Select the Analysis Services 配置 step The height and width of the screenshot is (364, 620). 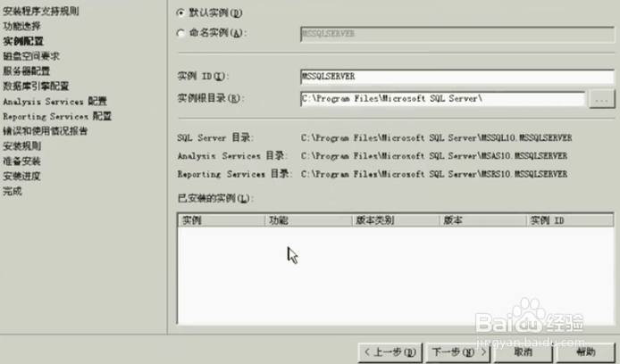click(55, 102)
